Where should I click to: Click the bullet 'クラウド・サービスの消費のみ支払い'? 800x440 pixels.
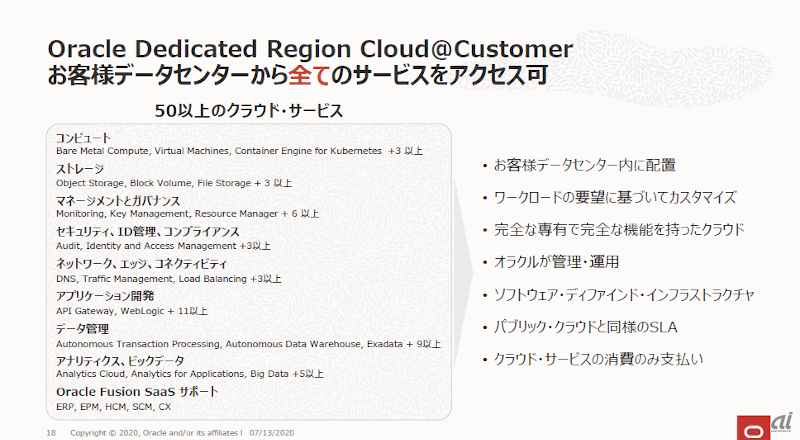point(598,359)
